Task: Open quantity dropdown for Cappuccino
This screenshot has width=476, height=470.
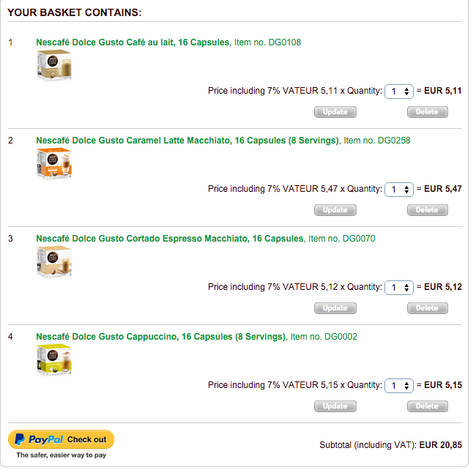Action: [x=400, y=385]
